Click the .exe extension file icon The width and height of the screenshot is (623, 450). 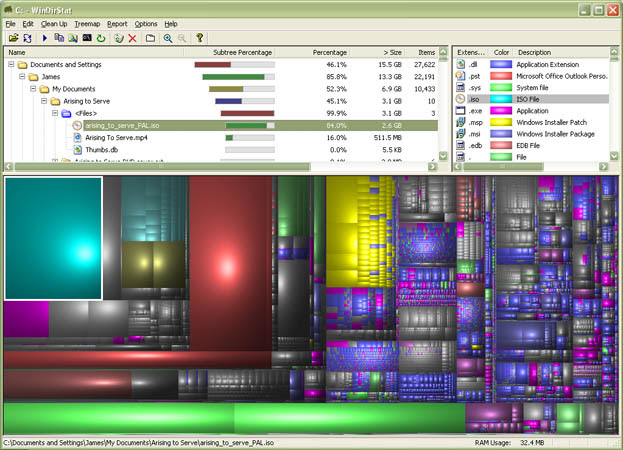coord(460,111)
